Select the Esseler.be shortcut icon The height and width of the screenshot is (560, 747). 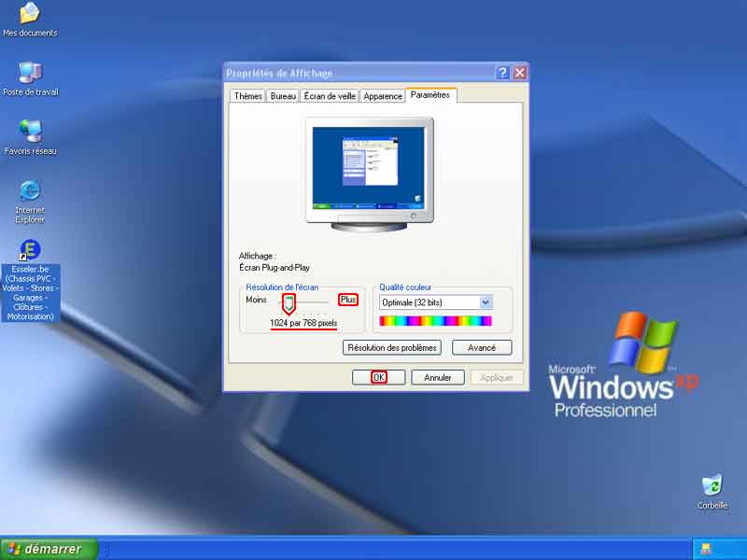tap(31, 281)
